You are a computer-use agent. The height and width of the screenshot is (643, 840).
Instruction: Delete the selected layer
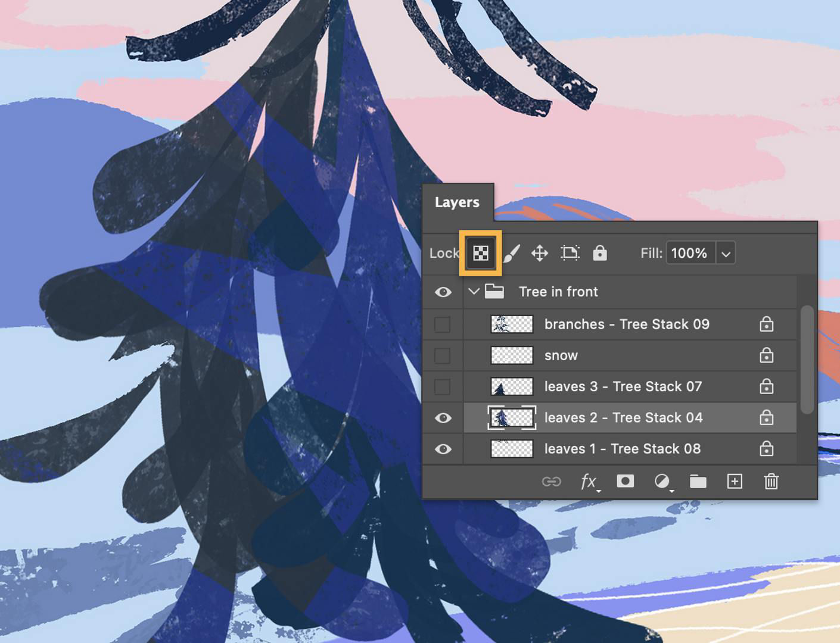click(x=771, y=482)
